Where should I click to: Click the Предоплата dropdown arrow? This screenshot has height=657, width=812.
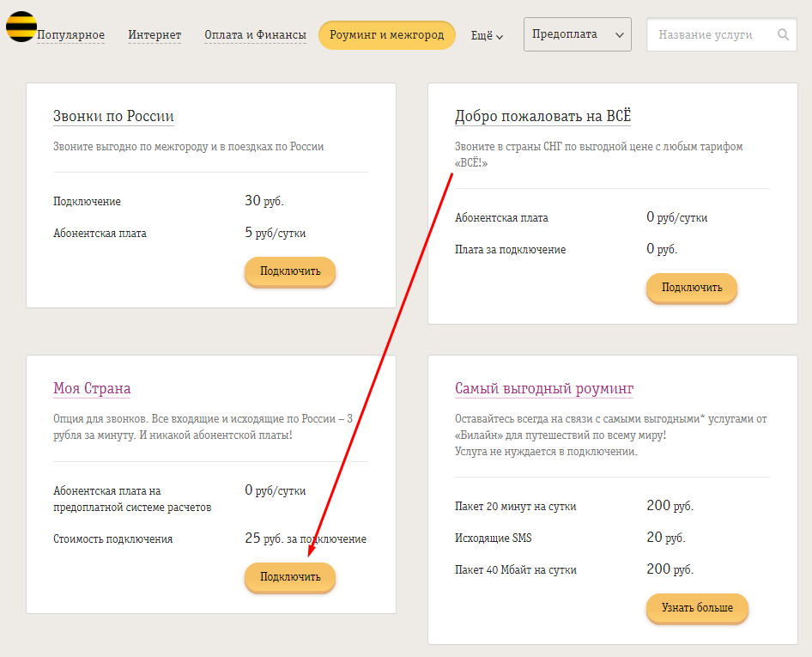click(x=618, y=35)
